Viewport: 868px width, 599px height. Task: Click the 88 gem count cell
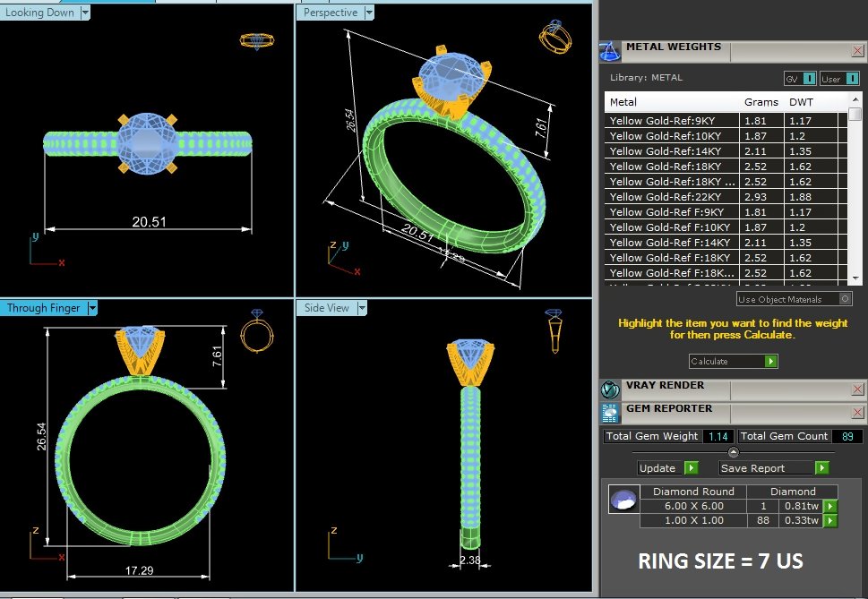763,520
